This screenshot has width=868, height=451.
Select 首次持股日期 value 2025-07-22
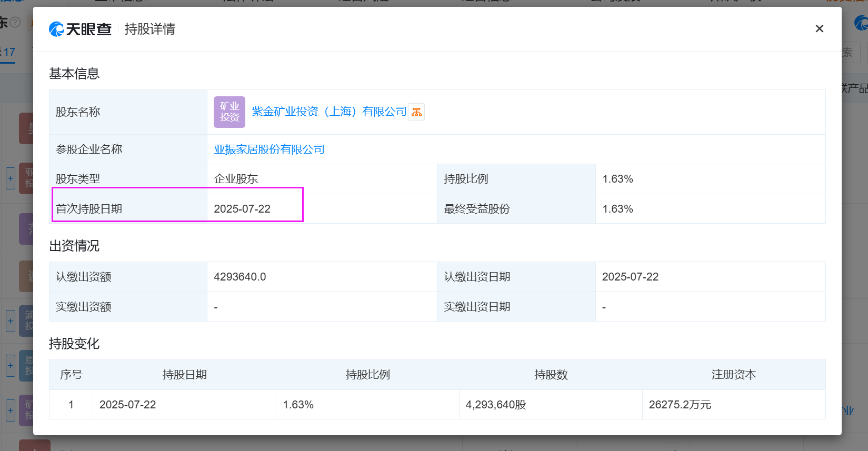(242, 209)
